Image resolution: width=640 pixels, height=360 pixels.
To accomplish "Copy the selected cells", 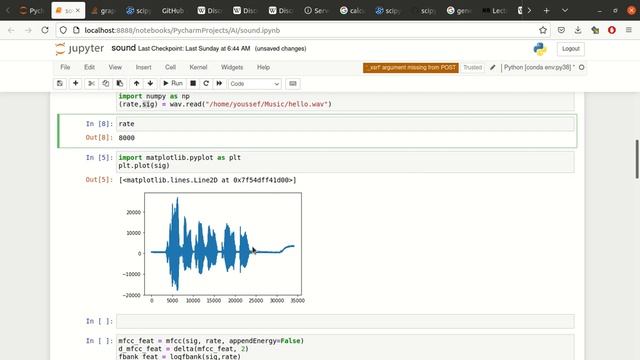I will tap(106, 84).
